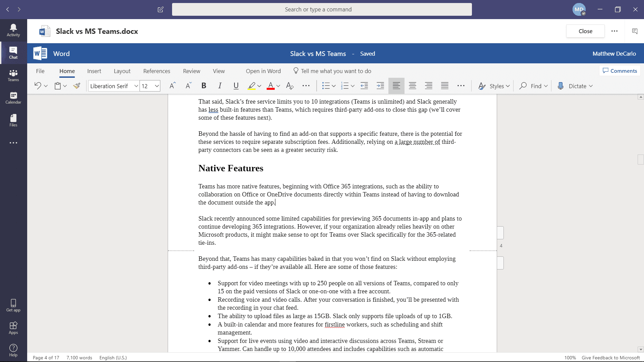Click the new chat compose icon
The image size is (644, 362).
point(161,9)
